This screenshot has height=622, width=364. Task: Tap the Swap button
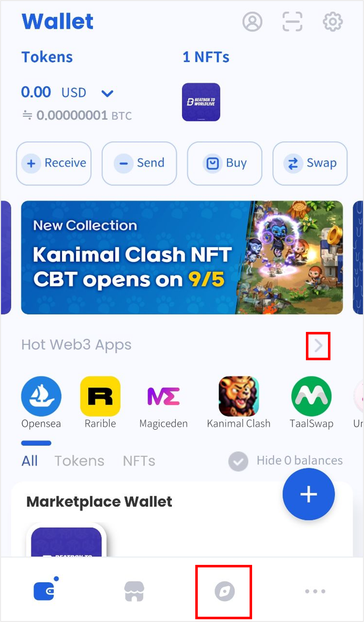coord(310,163)
